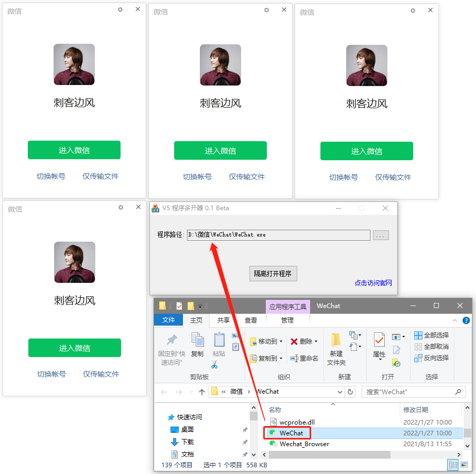Select the Wechat_Browser file
The height and width of the screenshot is (474, 476).
click(x=299, y=444)
